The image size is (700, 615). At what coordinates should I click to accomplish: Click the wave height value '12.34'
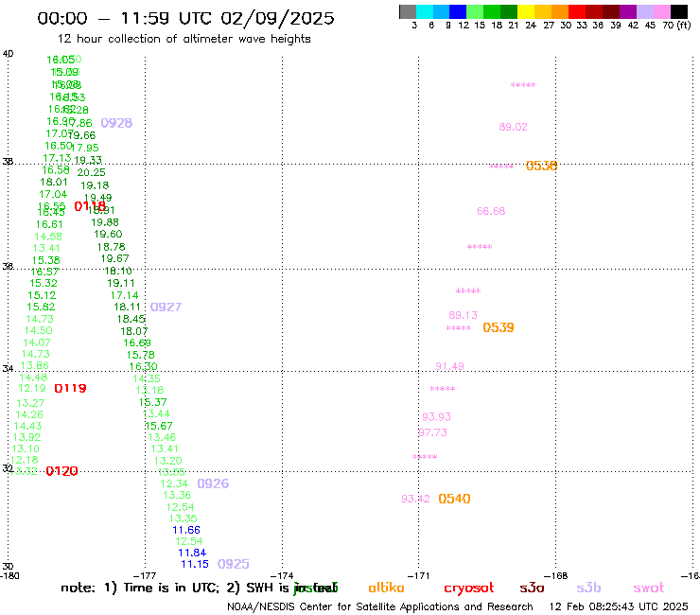tap(174, 483)
